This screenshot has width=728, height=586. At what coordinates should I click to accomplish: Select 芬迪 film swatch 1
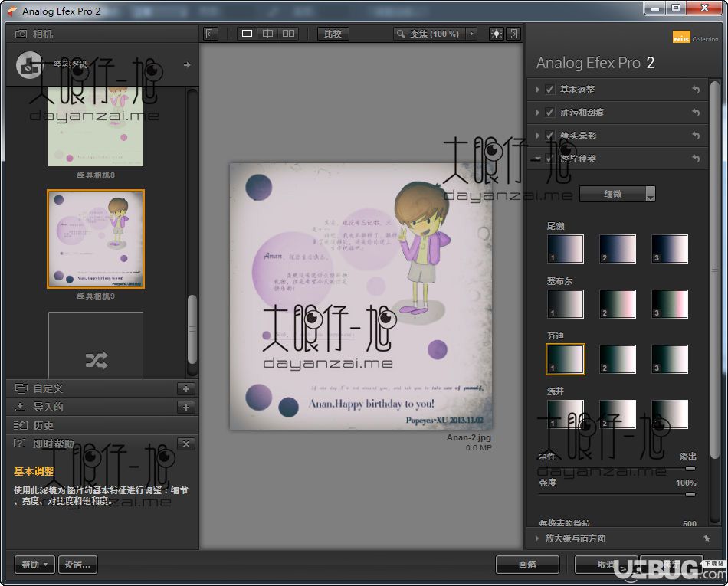[x=565, y=359]
